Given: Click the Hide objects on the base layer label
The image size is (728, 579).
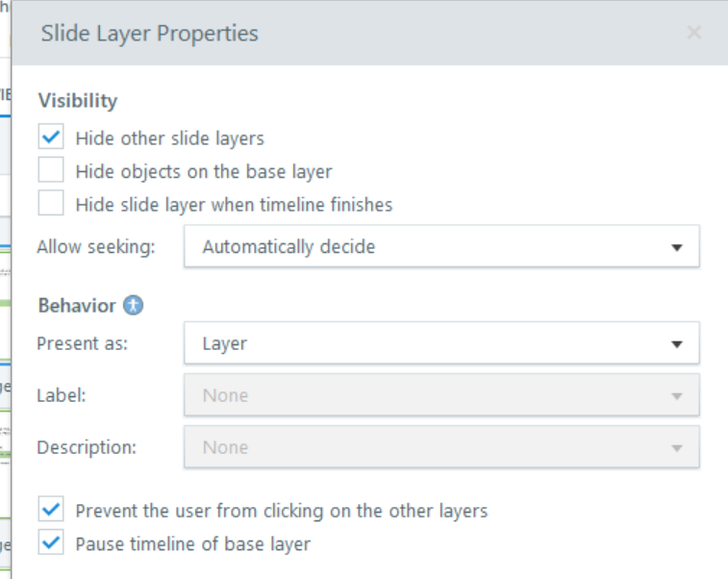Looking at the screenshot, I should tap(203, 172).
